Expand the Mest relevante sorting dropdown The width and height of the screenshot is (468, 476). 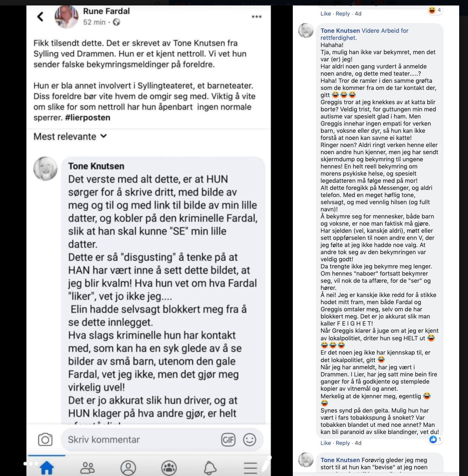coord(70,137)
